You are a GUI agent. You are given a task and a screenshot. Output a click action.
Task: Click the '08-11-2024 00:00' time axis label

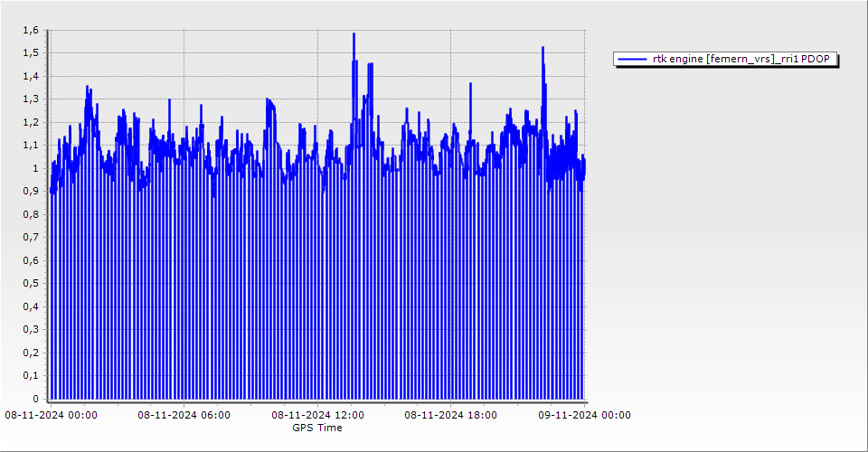click(x=51, y=416)
